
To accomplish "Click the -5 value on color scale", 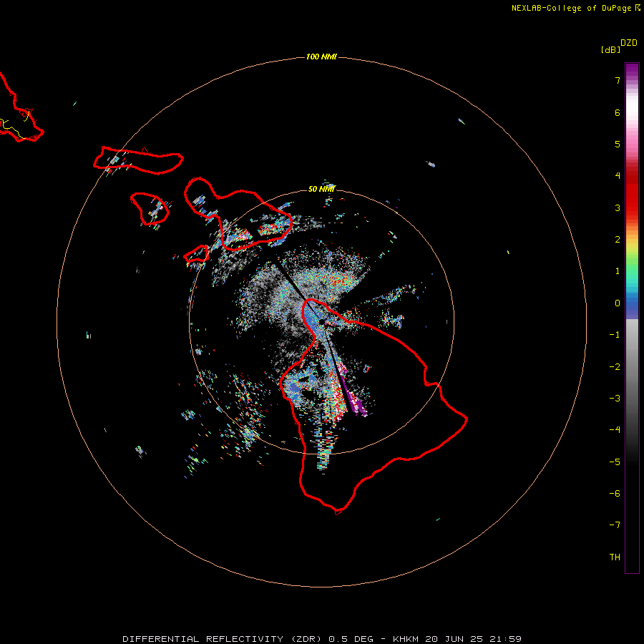I will tap(615, 462).
